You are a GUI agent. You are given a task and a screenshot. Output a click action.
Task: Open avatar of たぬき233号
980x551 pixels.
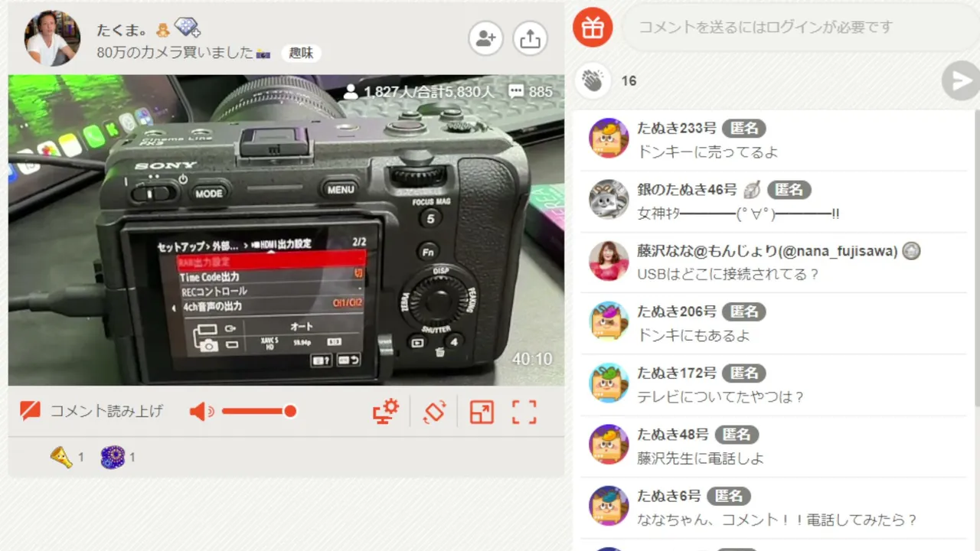pos(609,139)
